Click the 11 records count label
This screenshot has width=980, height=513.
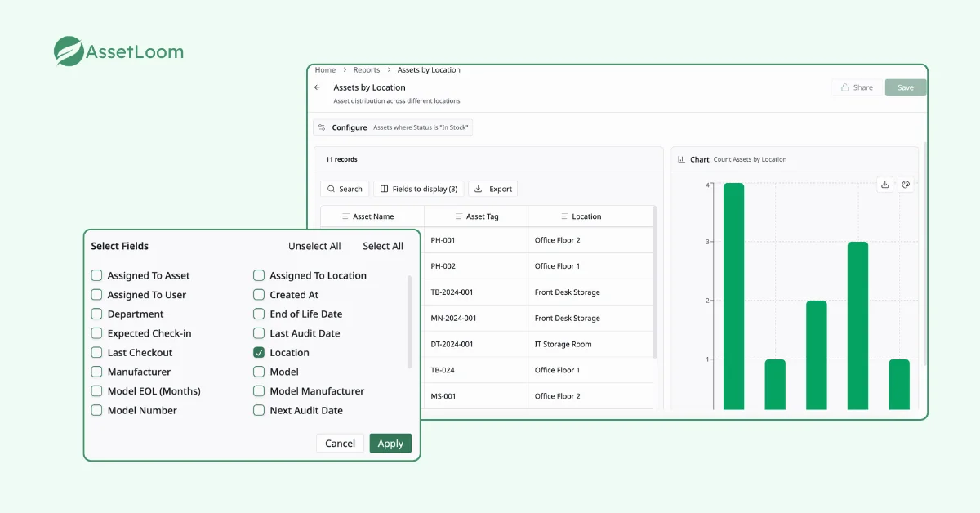point(341,159)
